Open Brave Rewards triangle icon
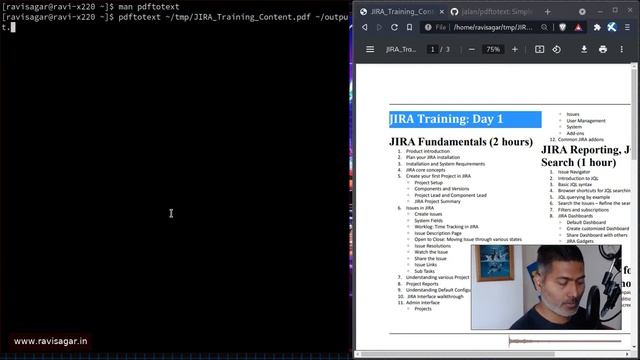 pos(578,27)
